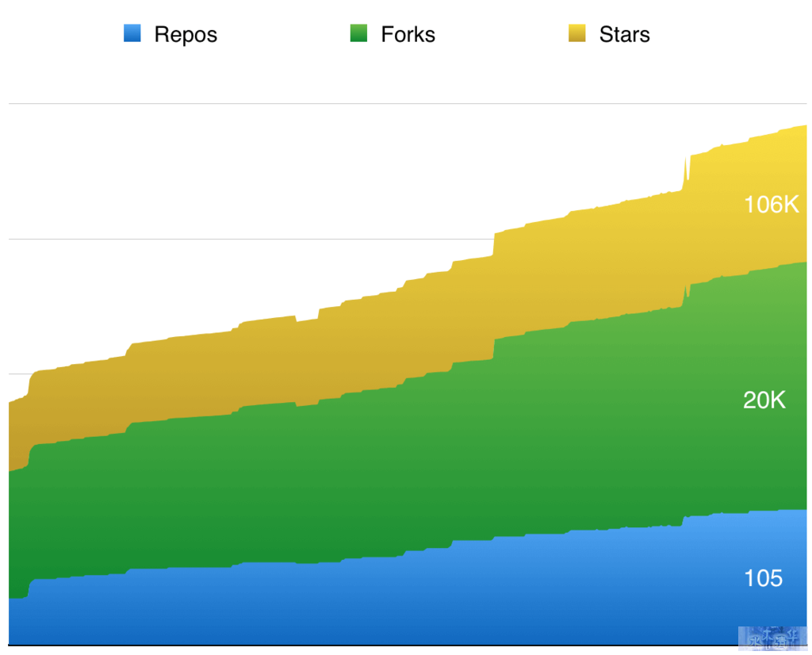The image size is (812, 655).
Task: Select the 106K Stars value label
Action: 772,205
